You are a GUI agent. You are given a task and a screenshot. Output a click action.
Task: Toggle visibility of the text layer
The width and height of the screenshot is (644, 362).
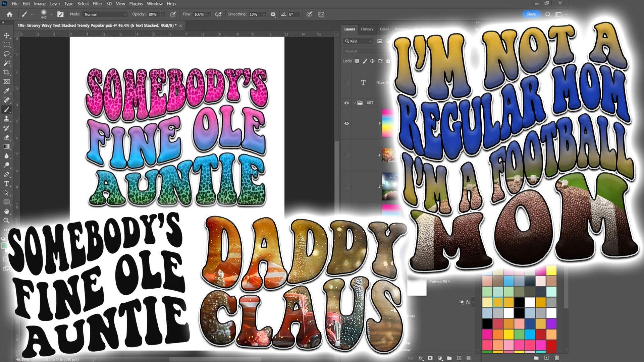pyautogui.click(x=347, y=83)
